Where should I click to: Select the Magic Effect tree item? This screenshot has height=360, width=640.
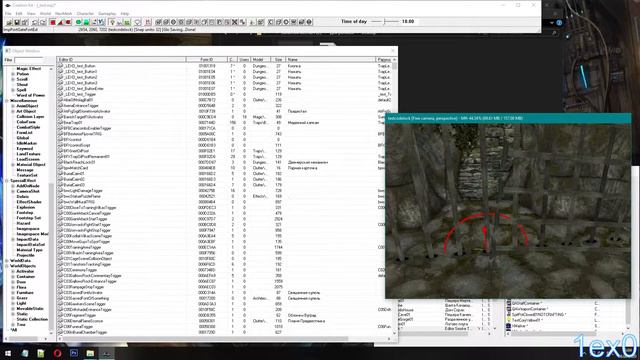(29, 69)
